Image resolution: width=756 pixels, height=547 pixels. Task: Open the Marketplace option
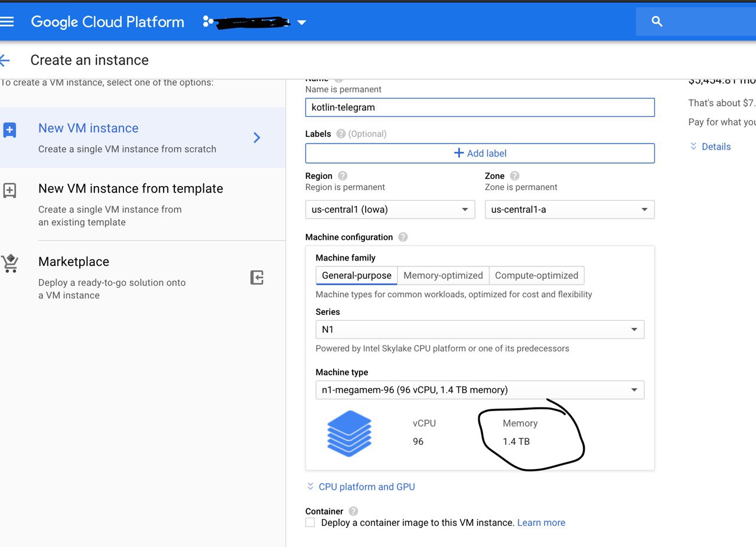click(142, 278)
